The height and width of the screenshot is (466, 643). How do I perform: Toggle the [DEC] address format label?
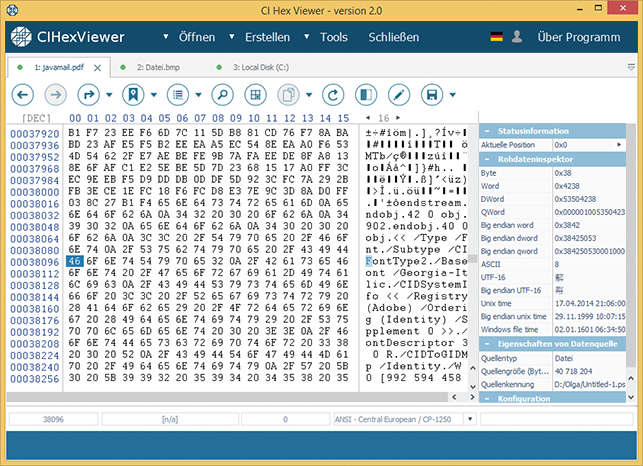click(36, 118)
